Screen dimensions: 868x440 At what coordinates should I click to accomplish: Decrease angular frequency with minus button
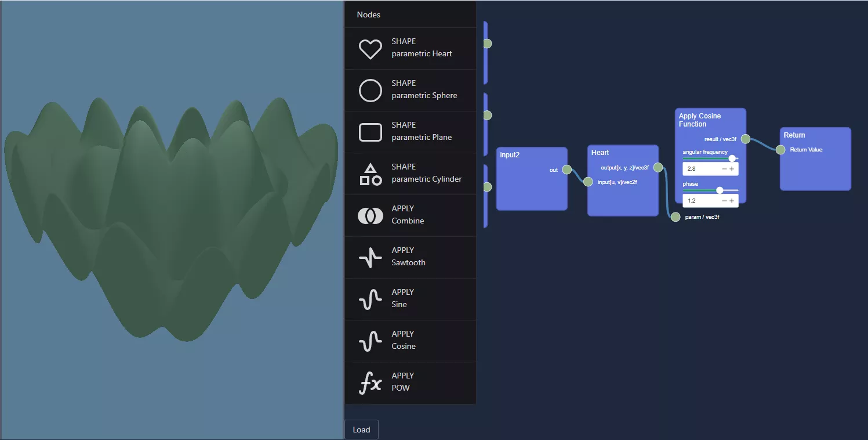pyautogui.click(x=724, y=169)
